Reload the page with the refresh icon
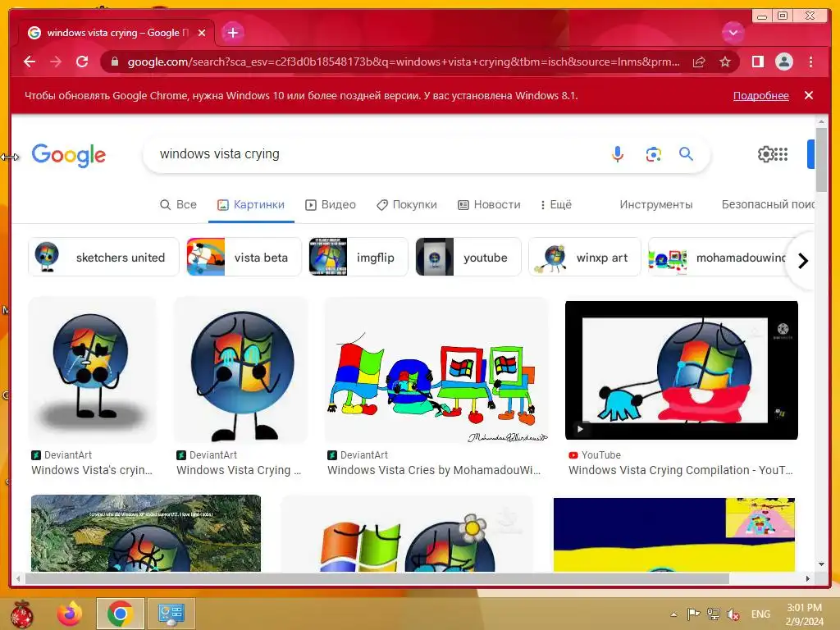Viewport: 840px width, 630px height. click(82, 62)
